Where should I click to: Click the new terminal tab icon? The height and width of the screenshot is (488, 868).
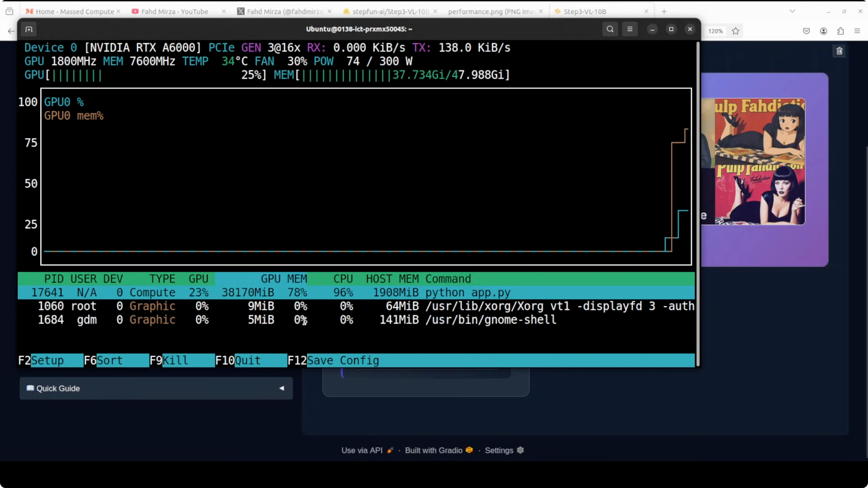(29, 30)
